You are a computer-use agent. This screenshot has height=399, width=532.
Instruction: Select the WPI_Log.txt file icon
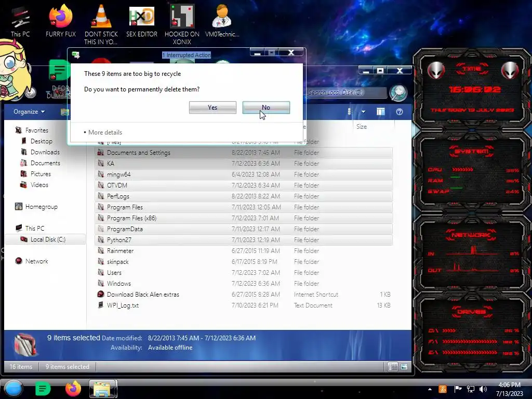click(101, 305)
